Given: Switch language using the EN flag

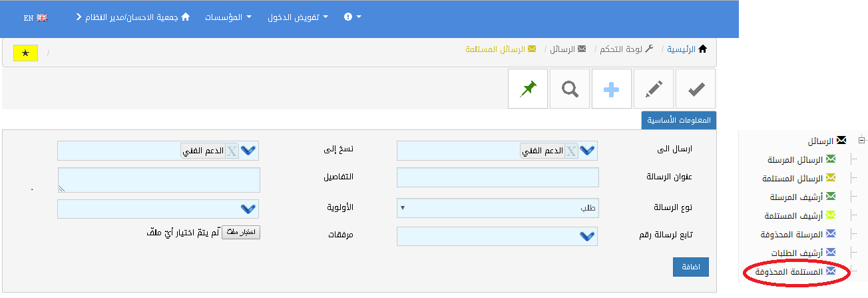Looking at the screenshot, I should (35, 18).
